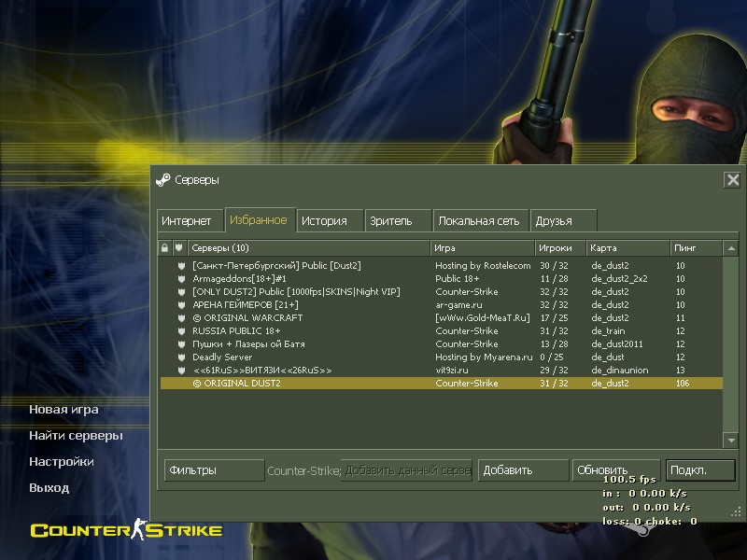Close the Серверы window
The image size is (747, 560).
point(732,180)
